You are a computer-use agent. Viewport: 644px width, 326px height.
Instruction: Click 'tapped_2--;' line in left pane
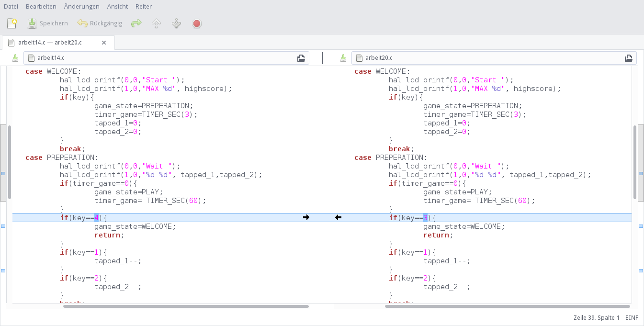click(118, 287)
